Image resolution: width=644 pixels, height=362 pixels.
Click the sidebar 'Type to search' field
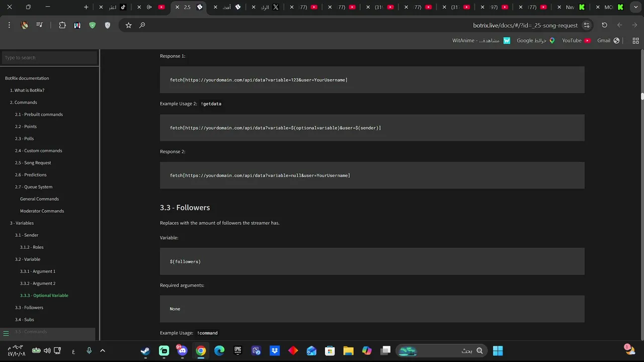click(x=49, y=58)
